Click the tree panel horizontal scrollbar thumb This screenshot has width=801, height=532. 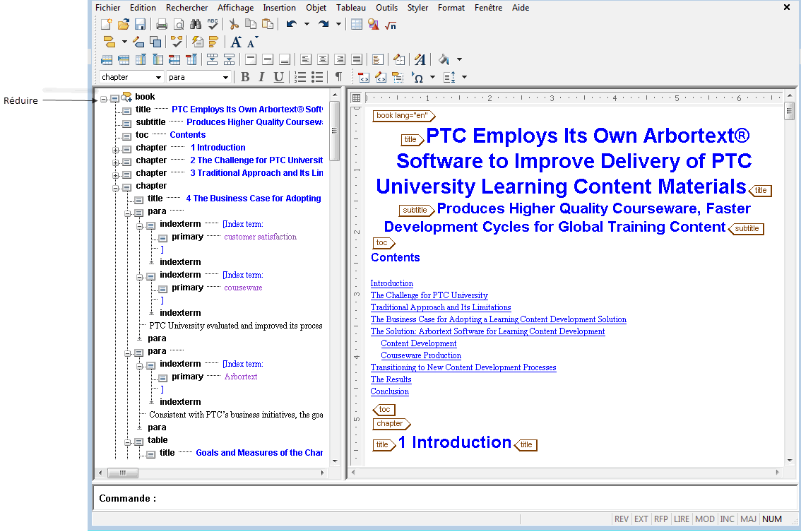click(x=123, y=473)
